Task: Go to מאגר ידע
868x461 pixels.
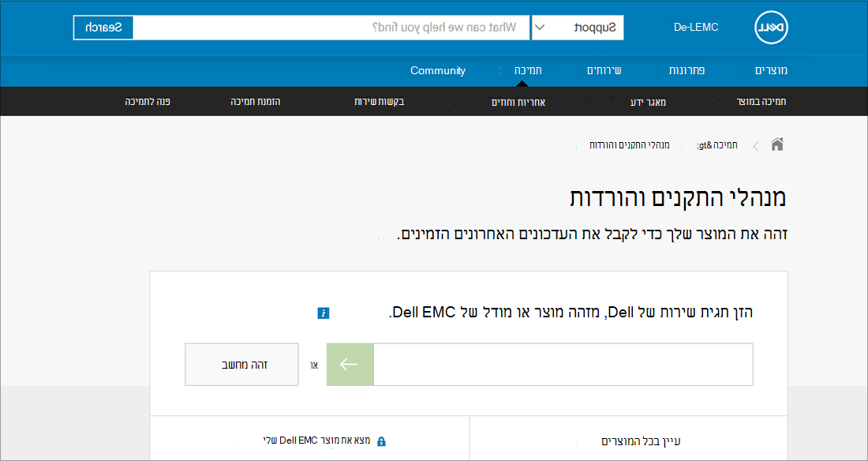Action: coord(648,102)
